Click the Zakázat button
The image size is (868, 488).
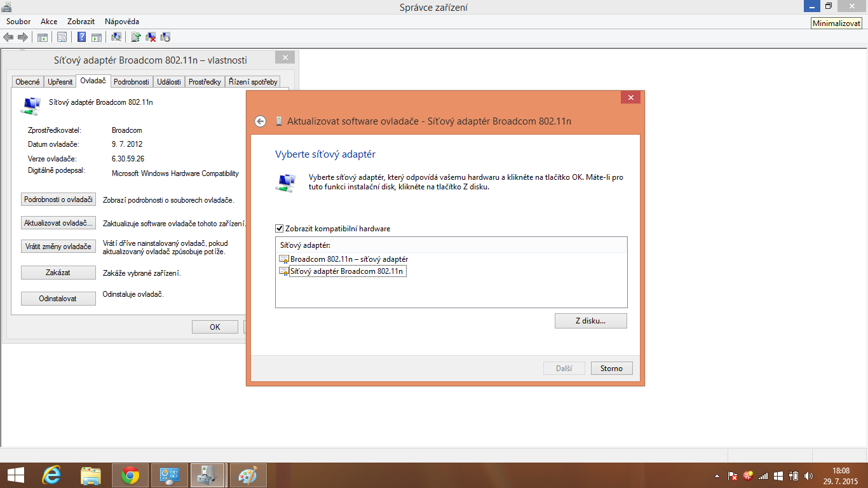(x=58, y=273)
